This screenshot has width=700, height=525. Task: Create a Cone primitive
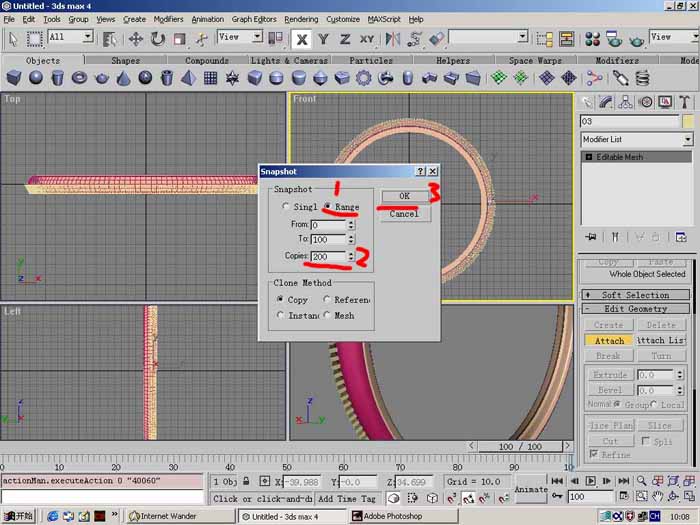(x=123, y=78)
